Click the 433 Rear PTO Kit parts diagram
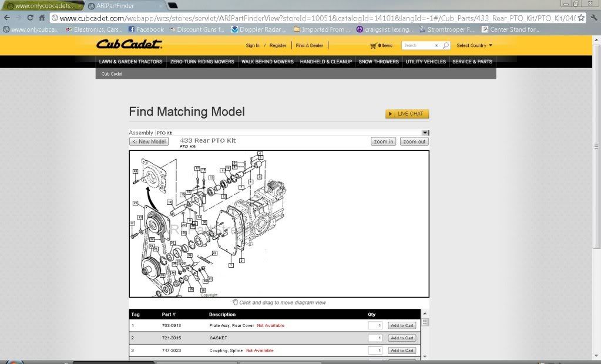The height and width of the screenshot is (364, 601). pos(279,224)
